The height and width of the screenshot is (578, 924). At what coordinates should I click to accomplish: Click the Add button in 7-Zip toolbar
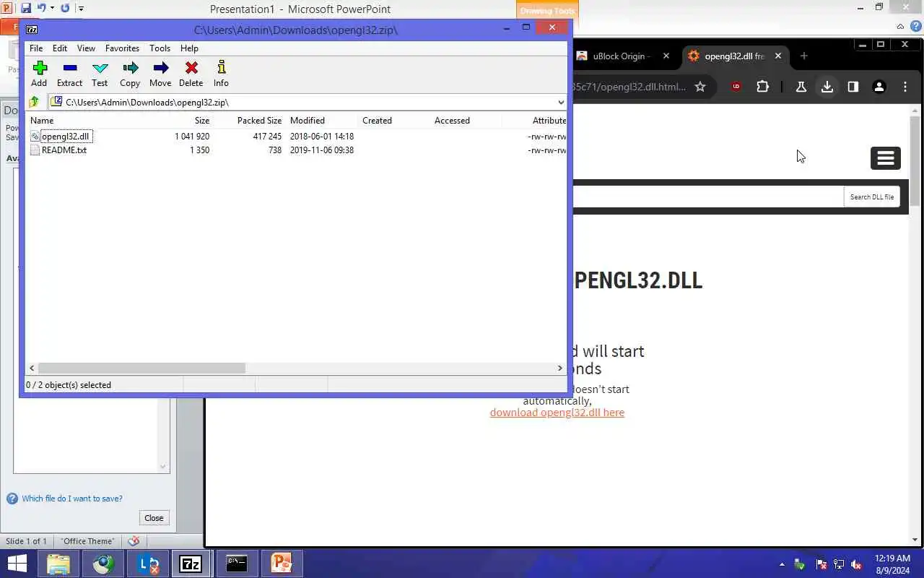point(40,73)
